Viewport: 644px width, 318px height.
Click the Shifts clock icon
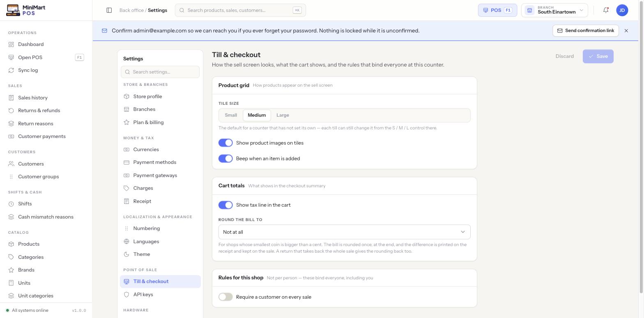click(11, 204)
